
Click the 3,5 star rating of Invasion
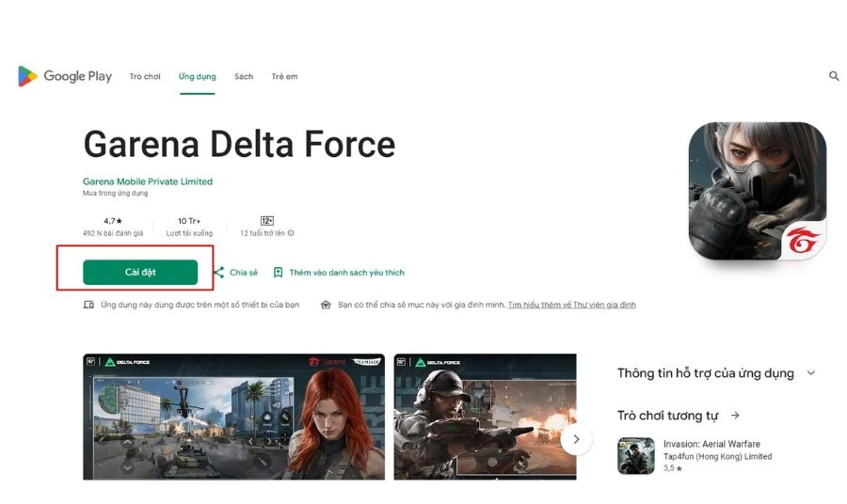(x=673, y=468)
